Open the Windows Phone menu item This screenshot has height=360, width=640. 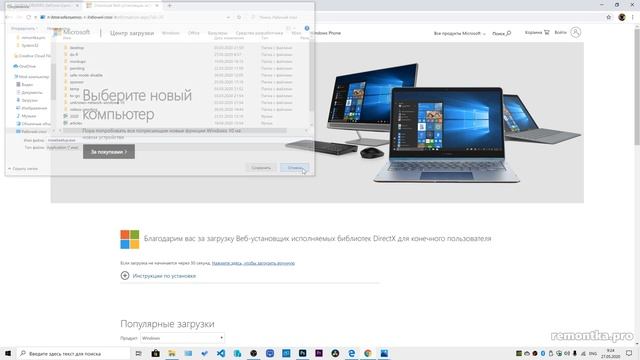326,33
